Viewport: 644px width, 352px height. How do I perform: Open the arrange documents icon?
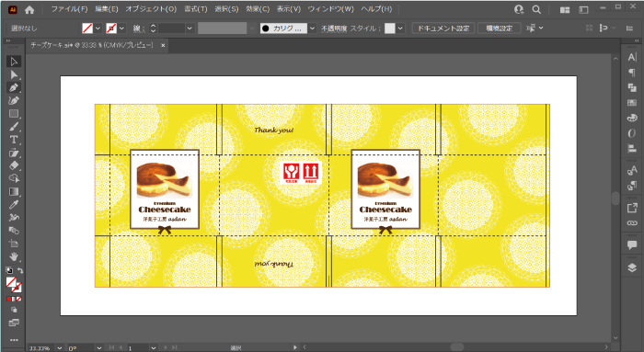(x=565, y=10)
